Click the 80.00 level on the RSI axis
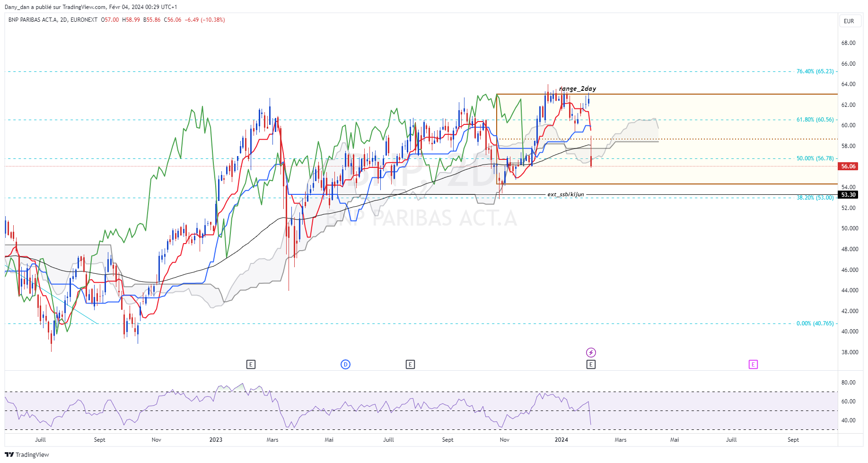 [848, 383]
